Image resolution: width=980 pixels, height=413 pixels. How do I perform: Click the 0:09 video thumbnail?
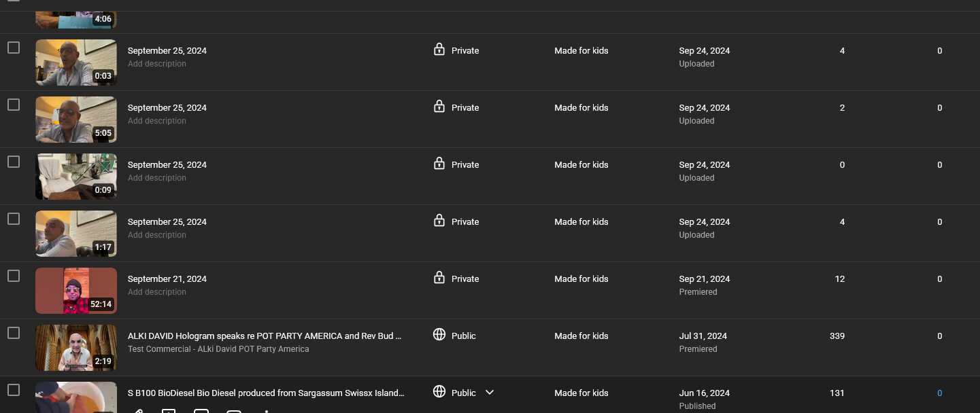tap(75, 176)
